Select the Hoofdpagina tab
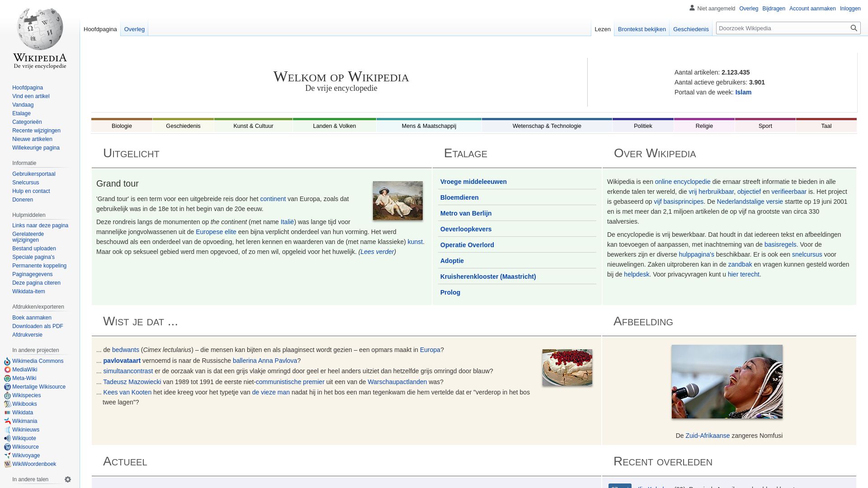Viewport: 868px width, 488px height. point(100,29)
